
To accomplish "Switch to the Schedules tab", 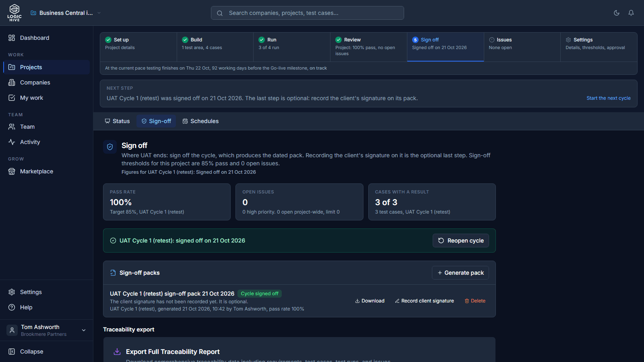I will click(200, 121).
